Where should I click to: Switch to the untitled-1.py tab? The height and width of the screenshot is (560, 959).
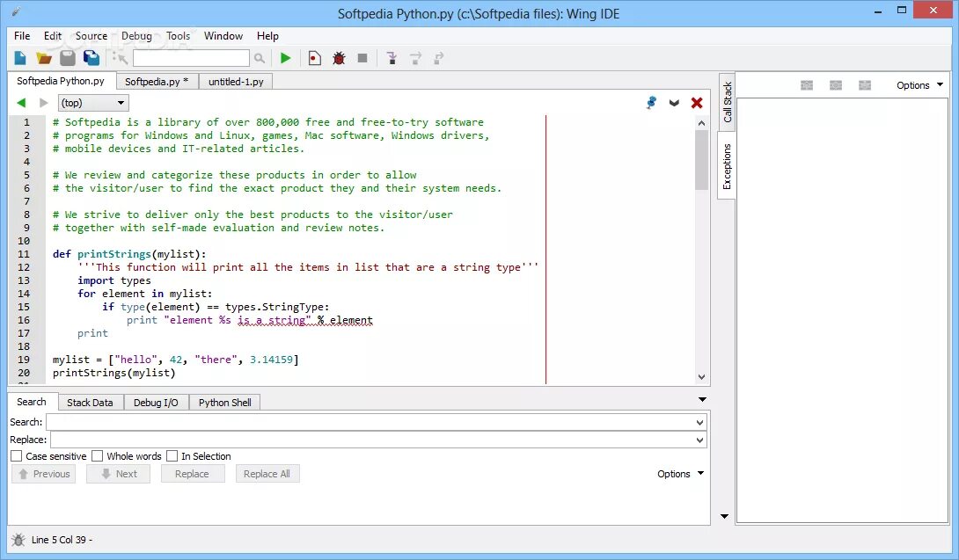click(236, 81)
